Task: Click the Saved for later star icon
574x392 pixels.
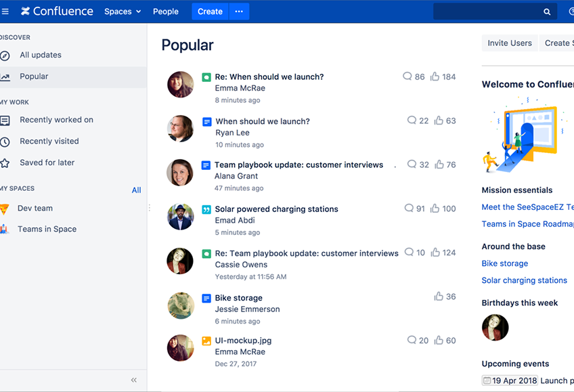Action: click(x=5, y=163)
